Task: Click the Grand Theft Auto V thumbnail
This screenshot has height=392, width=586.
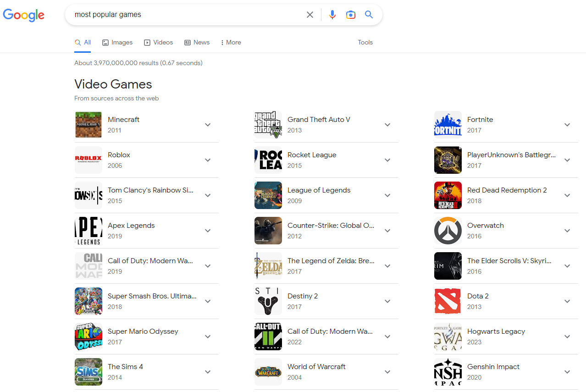Action: (x=268, y=125)
